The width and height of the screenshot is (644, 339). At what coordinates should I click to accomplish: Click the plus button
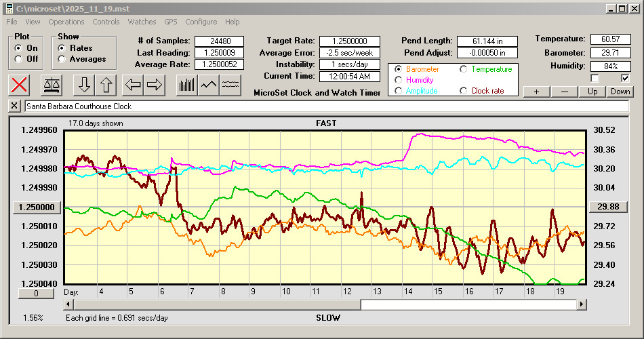[x=536, y=92]
